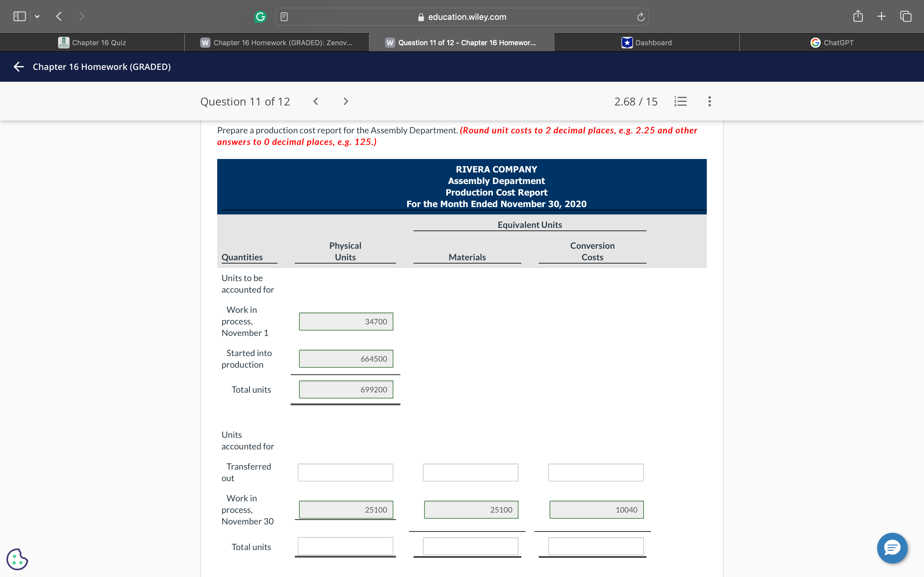Reload the Wiley page
This screenshot has height=577, width=924.
coord(640,16)
